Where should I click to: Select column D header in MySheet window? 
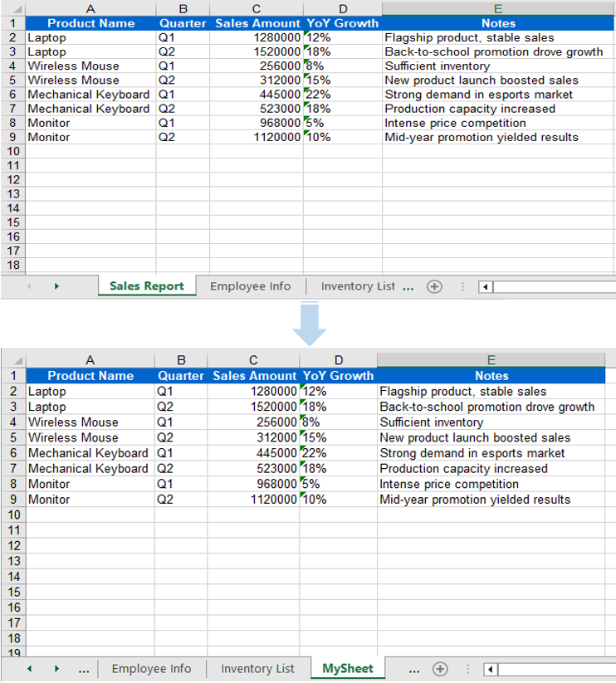339,360
